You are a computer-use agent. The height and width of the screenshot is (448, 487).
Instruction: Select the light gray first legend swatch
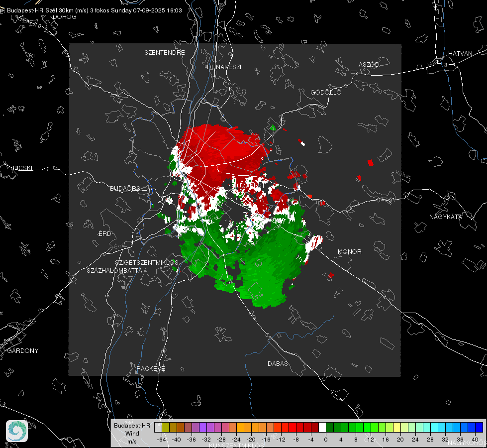pyautogui.click(x=158, y=427)
